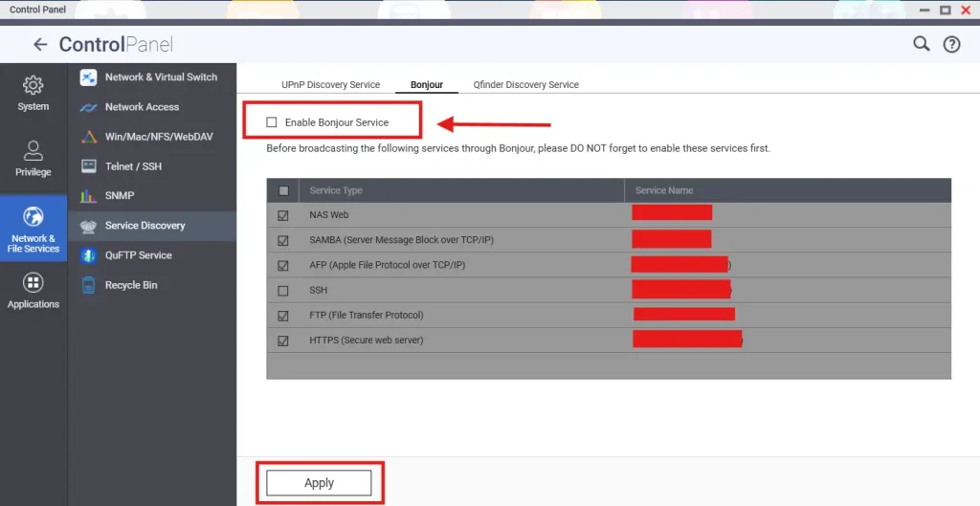Image resolution: width=980 pixels, height=506 pixels.
Task: Close the Control Panel window
Action: point(966,10)
